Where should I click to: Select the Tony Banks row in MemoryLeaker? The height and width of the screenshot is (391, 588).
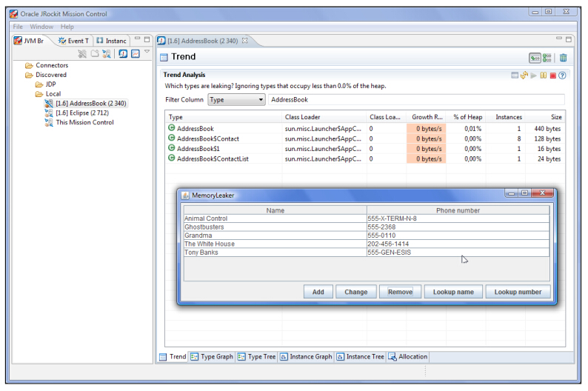367,253
